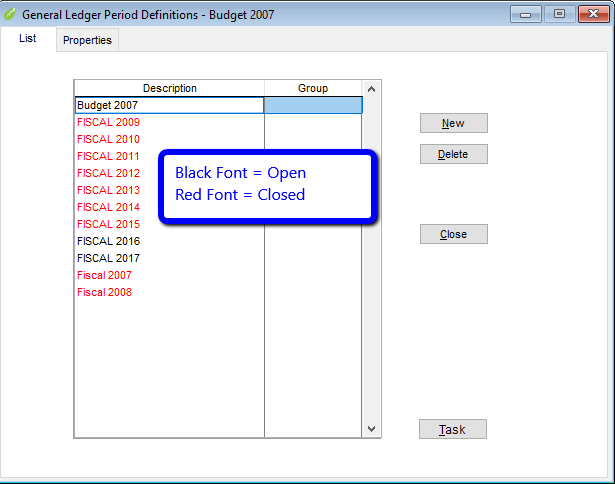Select the List tab
The width and height of the screenshot is (615, 484).
click(28, 39)
